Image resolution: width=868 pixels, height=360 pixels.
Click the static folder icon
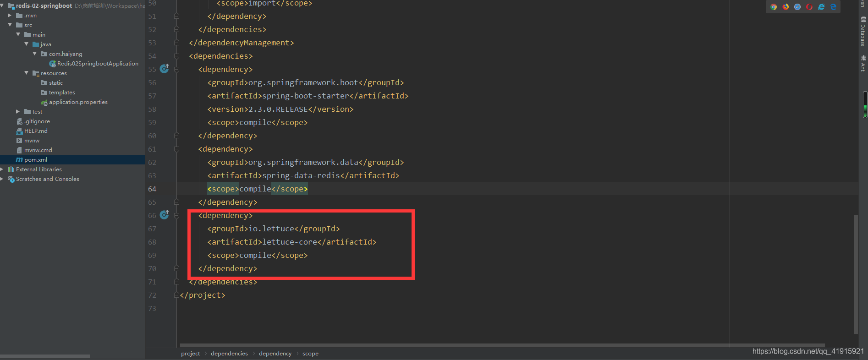pos(44,83)
